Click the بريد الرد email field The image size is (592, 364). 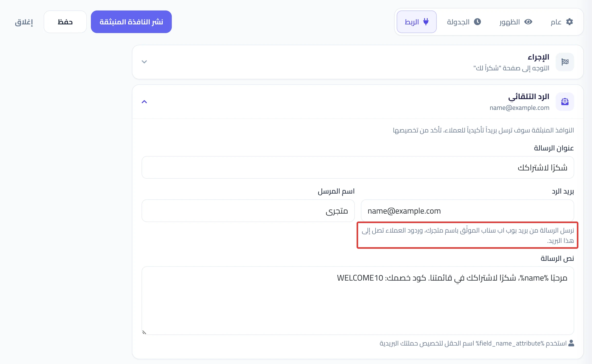467,211
